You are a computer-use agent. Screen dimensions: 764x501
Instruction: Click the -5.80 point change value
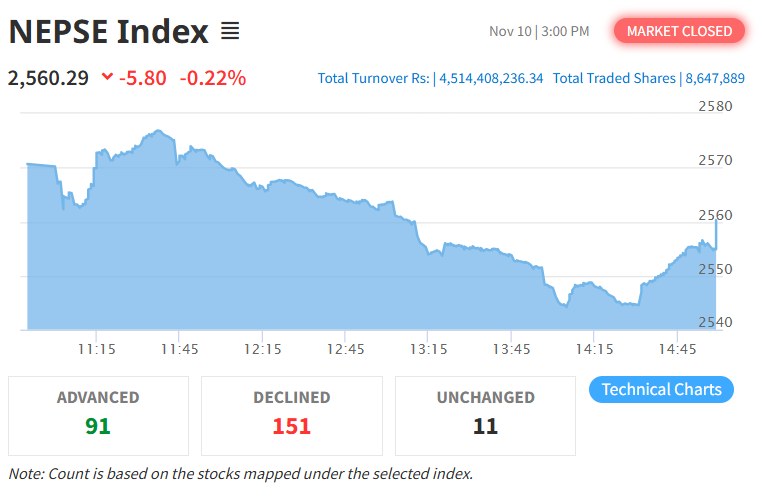[144, 77]
